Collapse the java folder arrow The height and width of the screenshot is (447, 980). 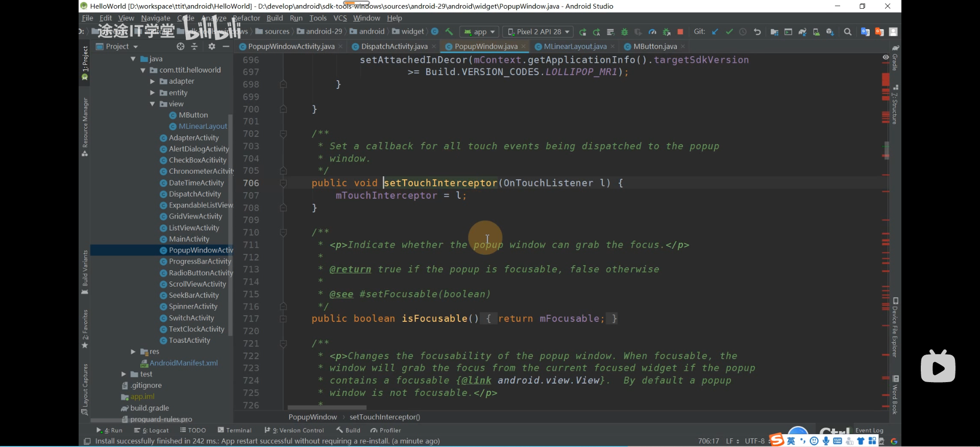(x=133, y=59)
